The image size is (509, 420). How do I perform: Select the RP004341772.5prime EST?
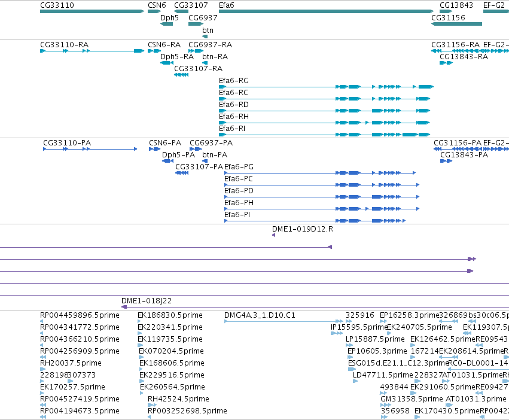[41, 333]
